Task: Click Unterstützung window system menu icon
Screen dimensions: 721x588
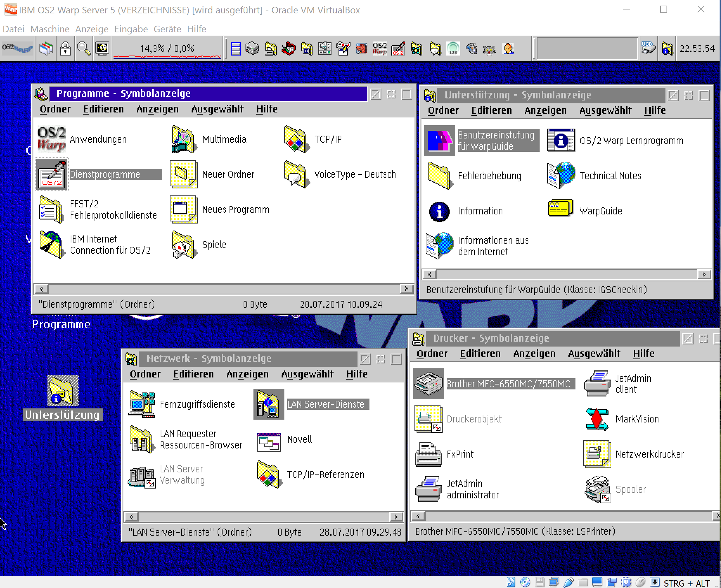Action: tap(430, 95)
